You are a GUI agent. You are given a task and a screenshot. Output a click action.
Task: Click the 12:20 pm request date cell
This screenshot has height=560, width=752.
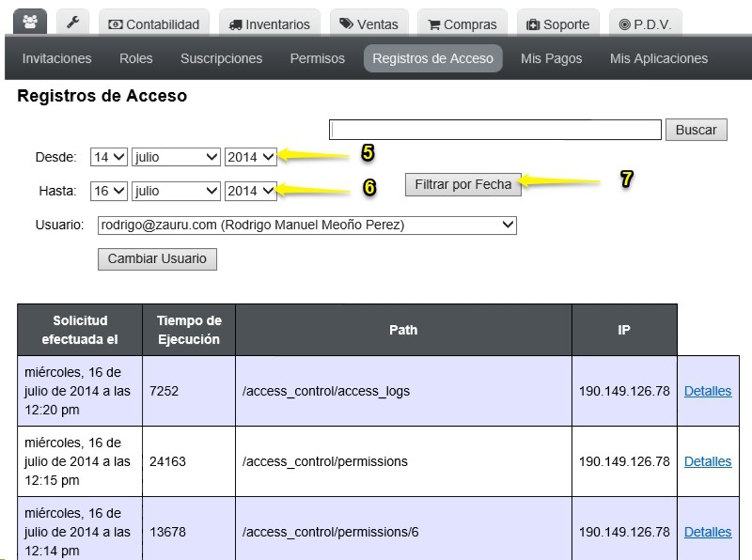tap(80, 391)
